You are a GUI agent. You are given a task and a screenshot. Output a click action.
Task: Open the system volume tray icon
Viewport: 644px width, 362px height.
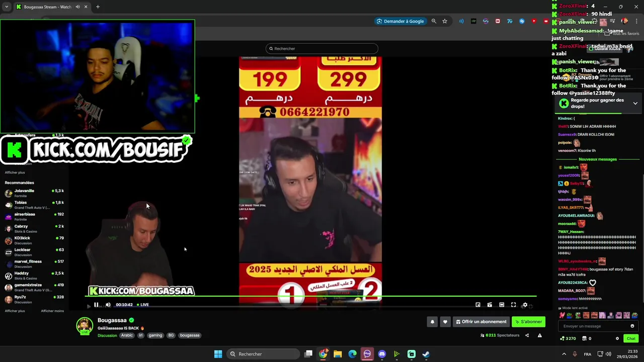click(x=608, y=354)
